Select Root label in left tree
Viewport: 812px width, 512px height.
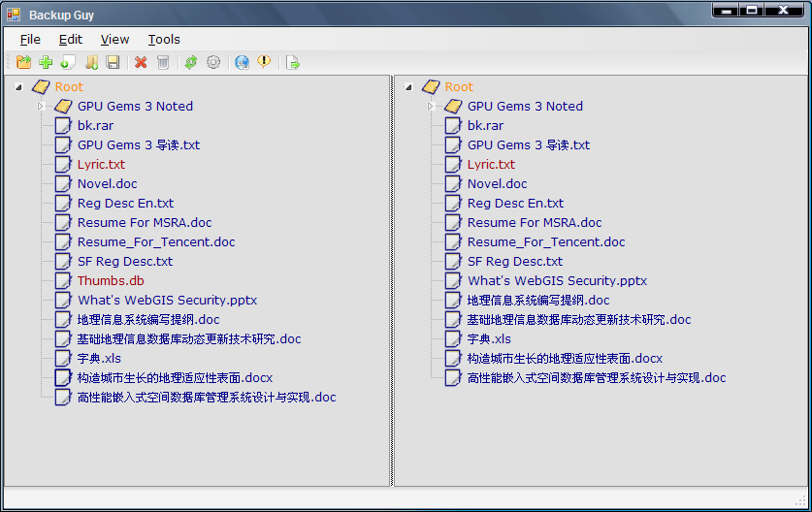[x=69, y=87]
